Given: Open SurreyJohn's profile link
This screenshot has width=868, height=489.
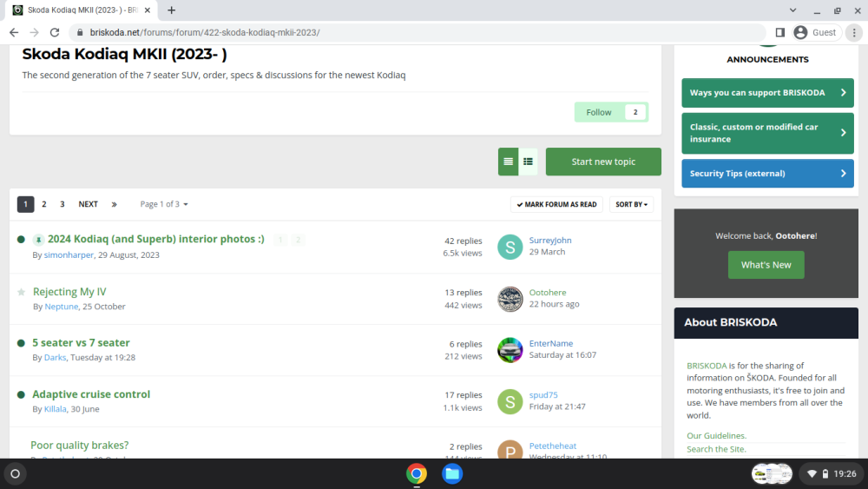Looking at the screenshot, I should pos(550,241).
